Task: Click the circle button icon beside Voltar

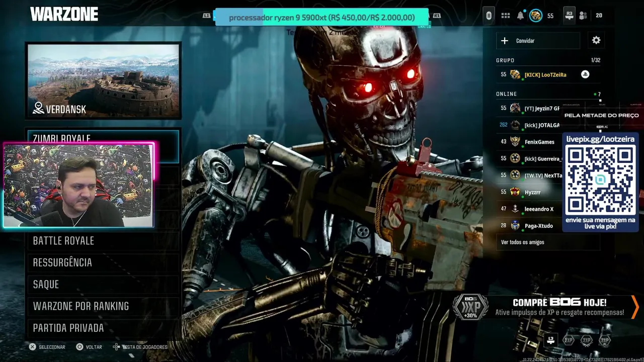Action: click(79, 347)
